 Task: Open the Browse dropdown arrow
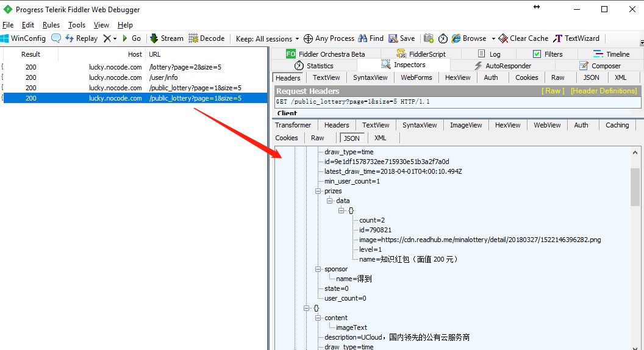tap(493, 38)
